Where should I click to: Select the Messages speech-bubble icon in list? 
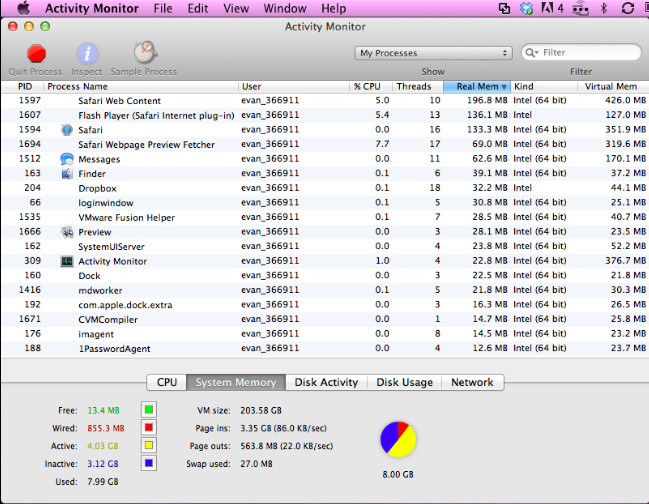click(x=67, y=159)
